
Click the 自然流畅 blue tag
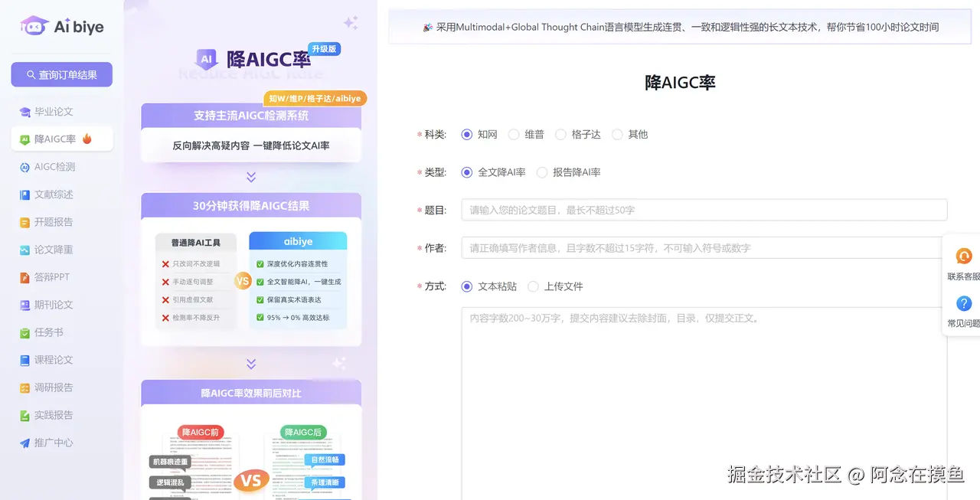click(x=325, y=460)
